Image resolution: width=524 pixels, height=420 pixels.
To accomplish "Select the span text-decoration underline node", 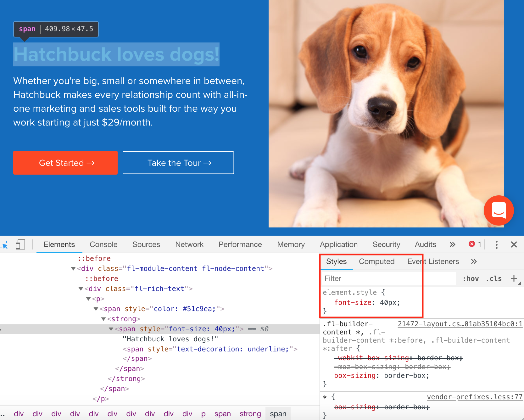I will tap(210, 349).
